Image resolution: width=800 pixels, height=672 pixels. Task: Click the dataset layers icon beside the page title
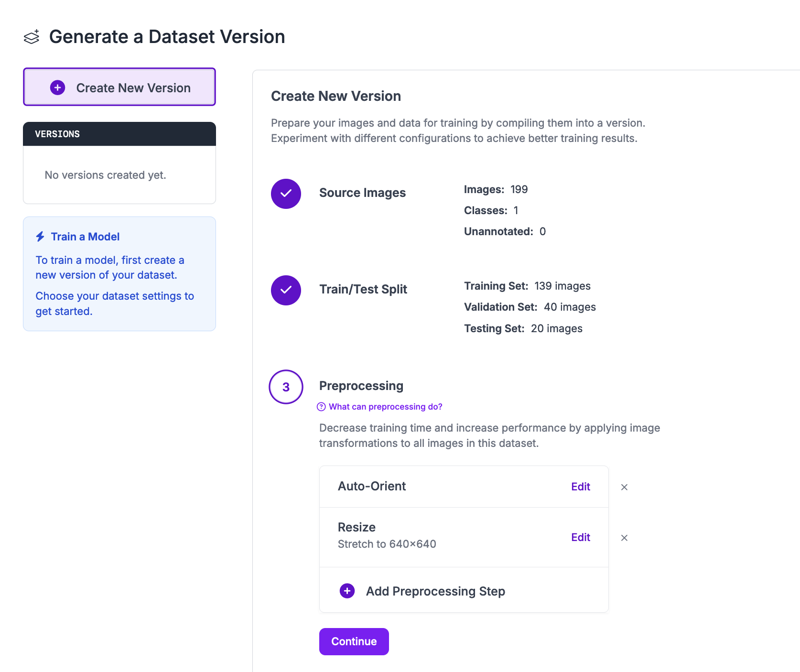point(32,37)
